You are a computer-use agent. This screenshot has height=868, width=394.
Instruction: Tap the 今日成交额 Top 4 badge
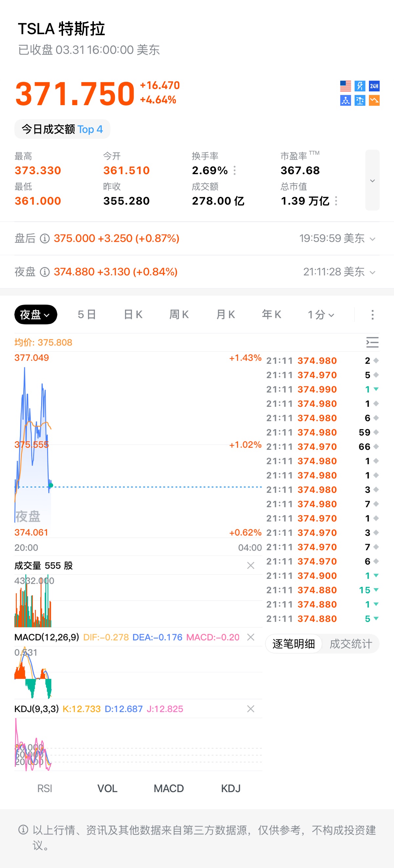pos(62,129)
